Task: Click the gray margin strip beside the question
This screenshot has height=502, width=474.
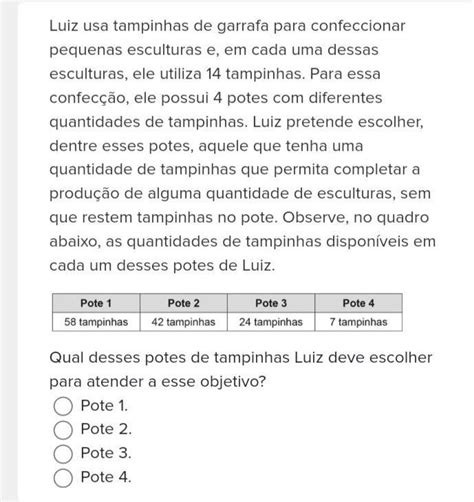Action: click(9, 251)
